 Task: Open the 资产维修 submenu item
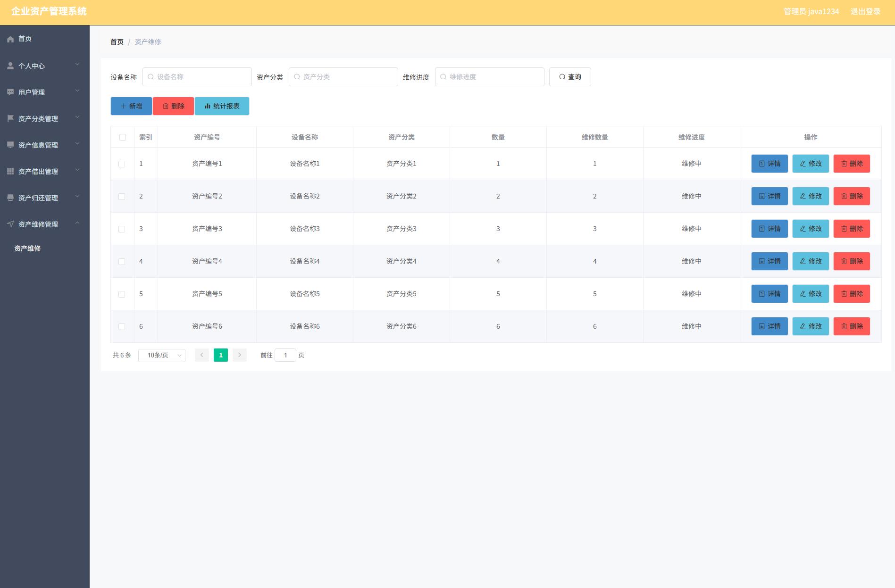pyautogui.click(x=27, y=248)
